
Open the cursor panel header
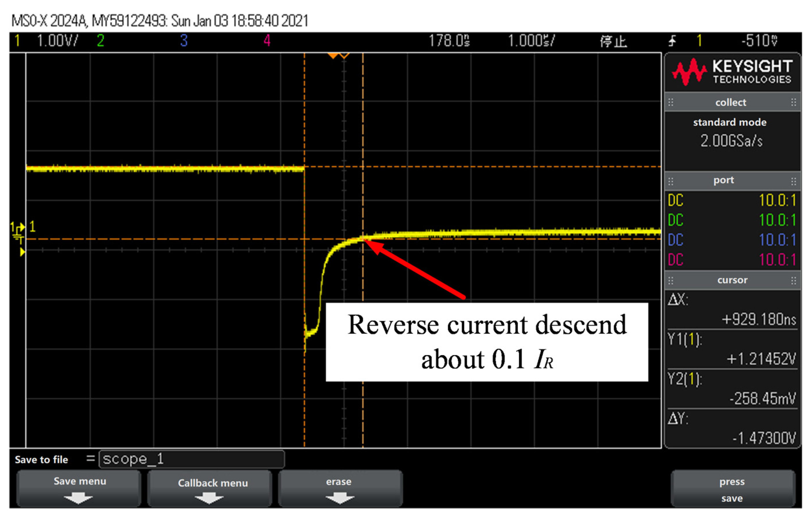pyautogui.click(x=732, y=280)
